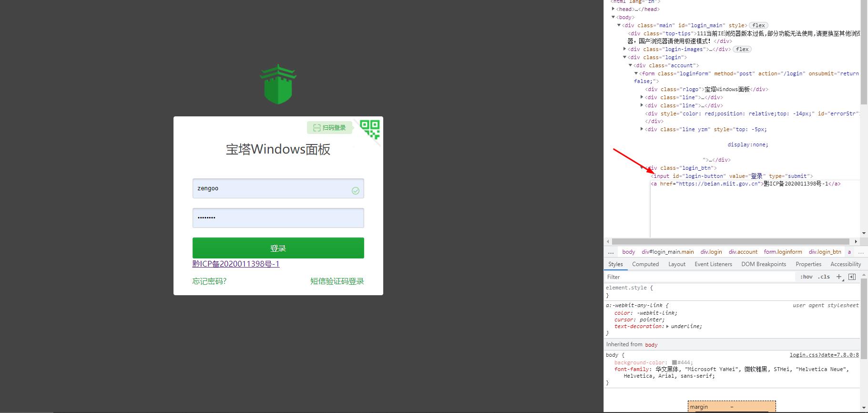868x413 pixels.
Task: Click the green BT panel logo
Action: (x=278, y=84)
